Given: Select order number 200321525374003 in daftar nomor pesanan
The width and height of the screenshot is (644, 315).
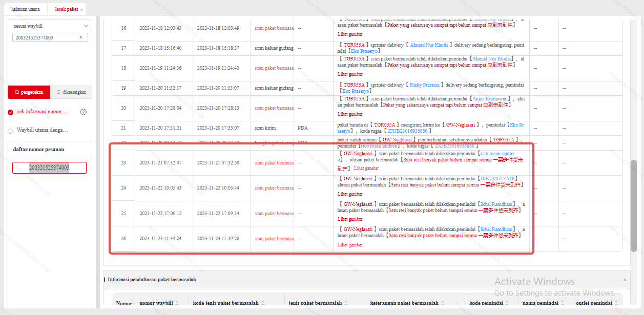Looking at the screenshot, I should [x=50, y=167].
